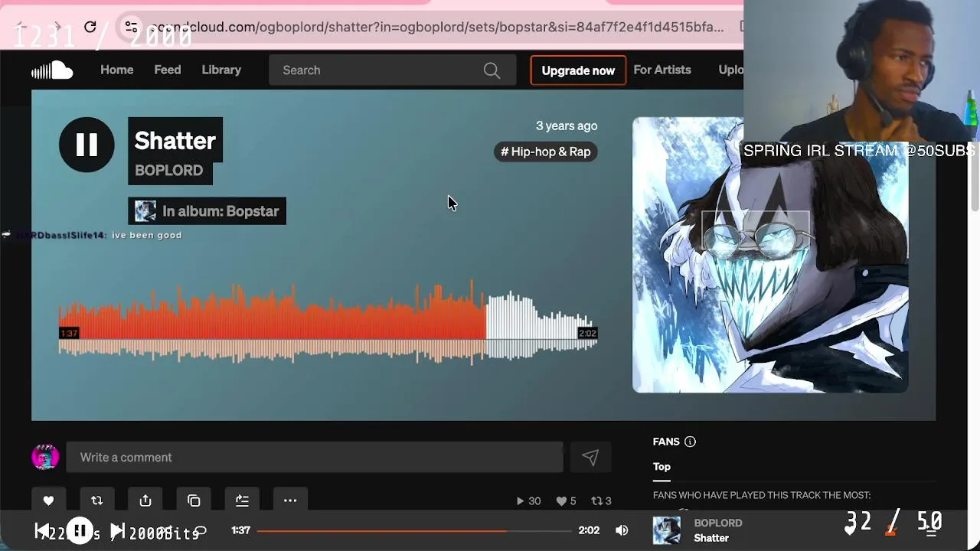Viewport: 980px width, 551px height.
Task: Click the page vertical scrollbar
Action: tap(975, 176)
